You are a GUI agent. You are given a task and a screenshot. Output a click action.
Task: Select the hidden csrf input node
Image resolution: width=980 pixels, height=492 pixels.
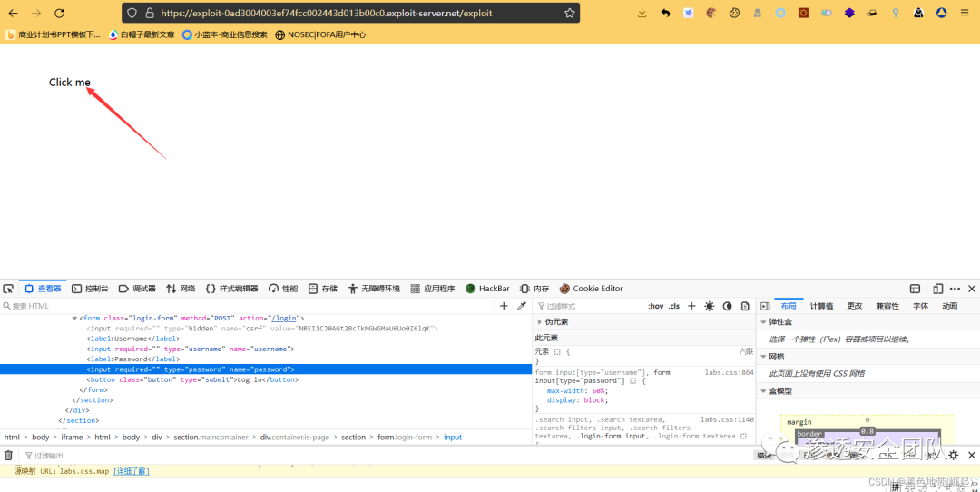point(262,329)
